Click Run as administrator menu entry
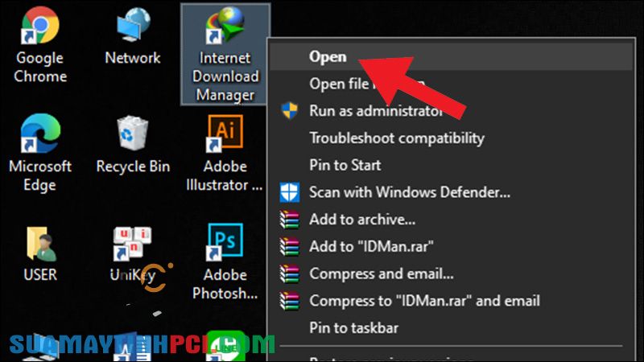 point(376,111)
